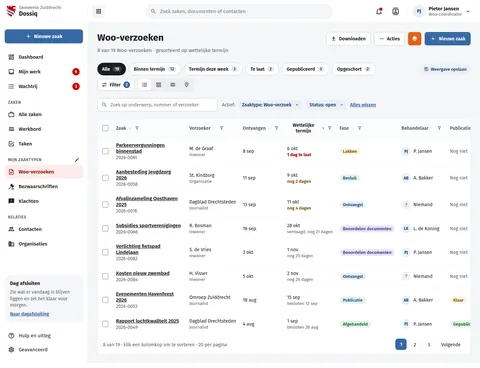Viewport: 480px width, 368px height.
Task: Select Termijn deze week tab
Action: pos(213,69)
